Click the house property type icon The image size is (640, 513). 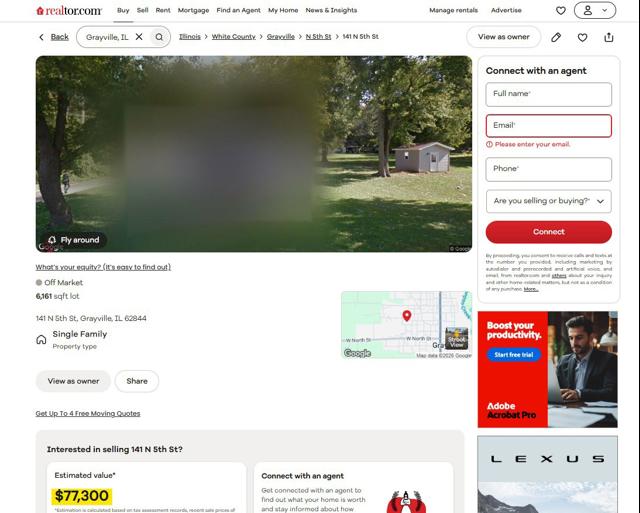pos(41,340)
